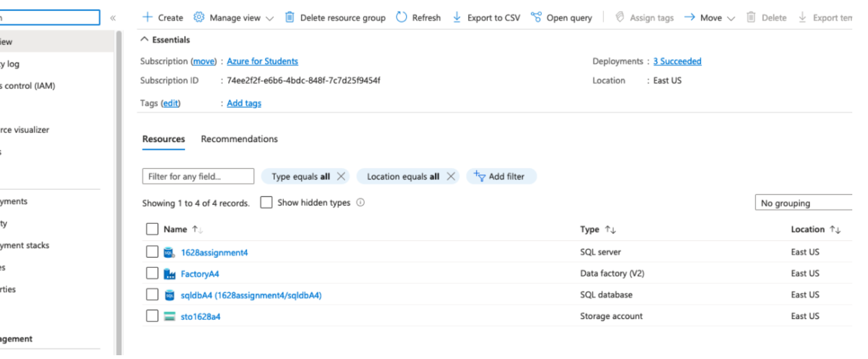Viewport: 868px width, 359px height.
Task: Collapse the Essentials section
Action: coord(144,40)
